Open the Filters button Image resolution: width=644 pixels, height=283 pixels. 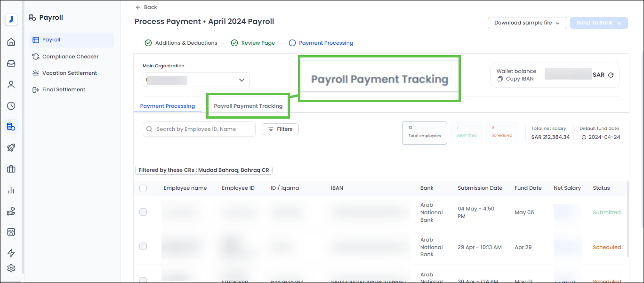pos(280,129)
